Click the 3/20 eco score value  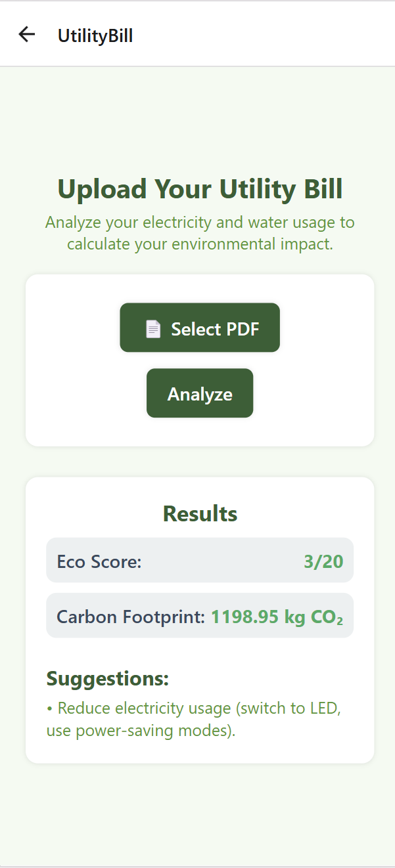pyautogui.click(x=323, y=561)
